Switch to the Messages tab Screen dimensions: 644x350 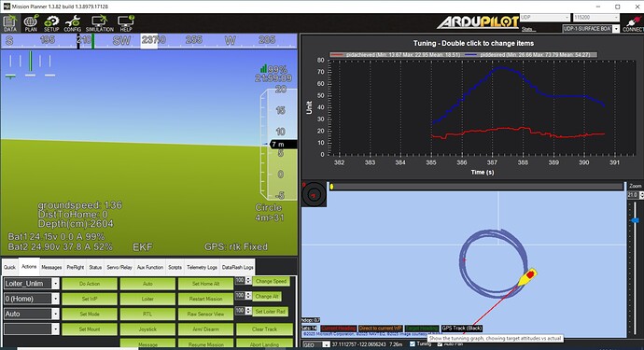(x=51, y=267)
